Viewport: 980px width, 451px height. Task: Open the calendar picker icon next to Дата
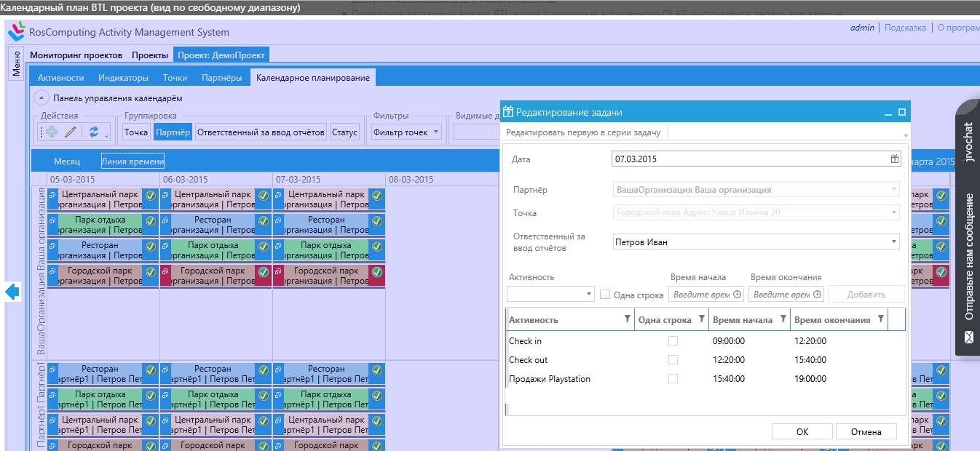pos(895,159)
